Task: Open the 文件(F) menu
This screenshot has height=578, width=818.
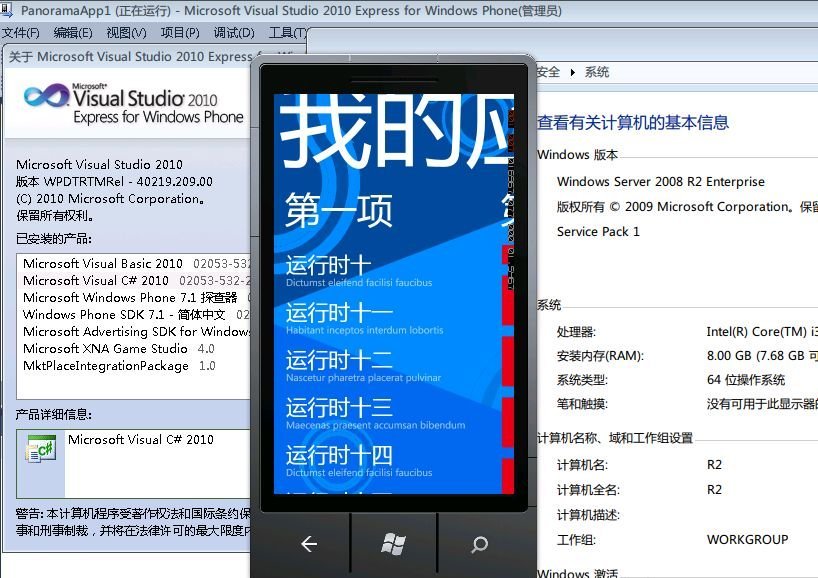Action: coord(20,33)
